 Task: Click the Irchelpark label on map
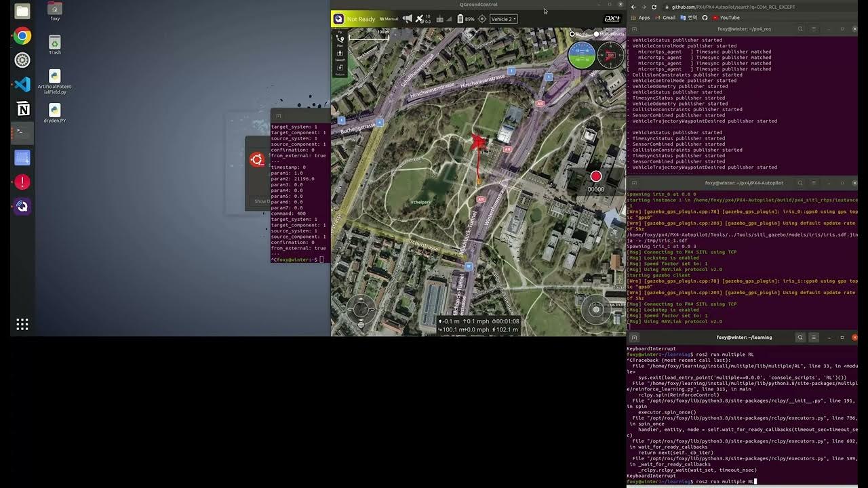420,202
